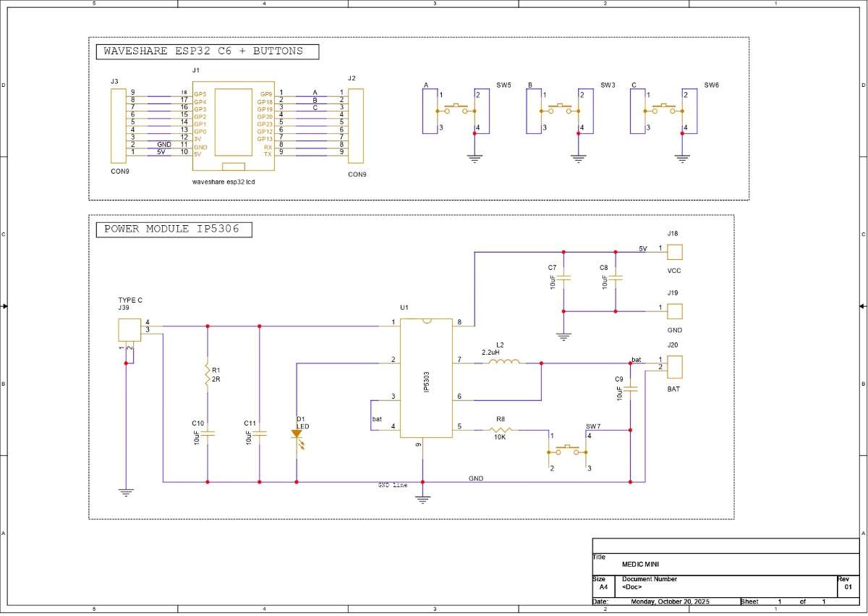Select the J39 Type C connector
This screenshot has width=868, height=616.
130,330
